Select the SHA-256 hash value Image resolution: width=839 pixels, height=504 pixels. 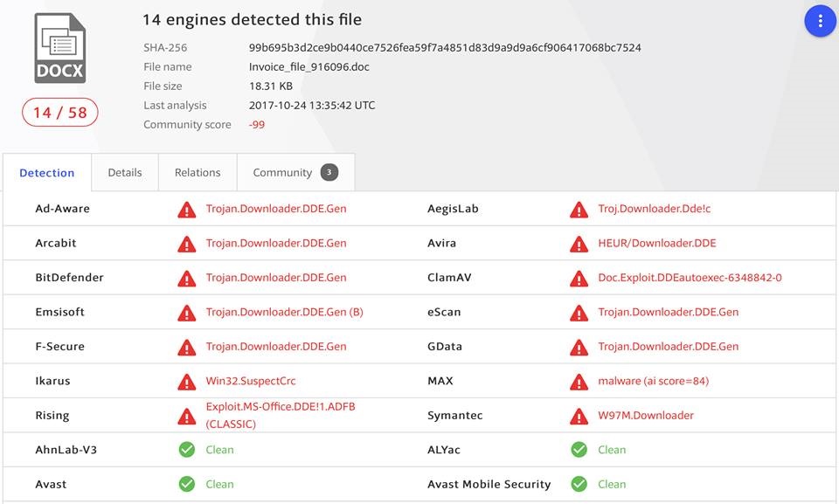point(445,48)
